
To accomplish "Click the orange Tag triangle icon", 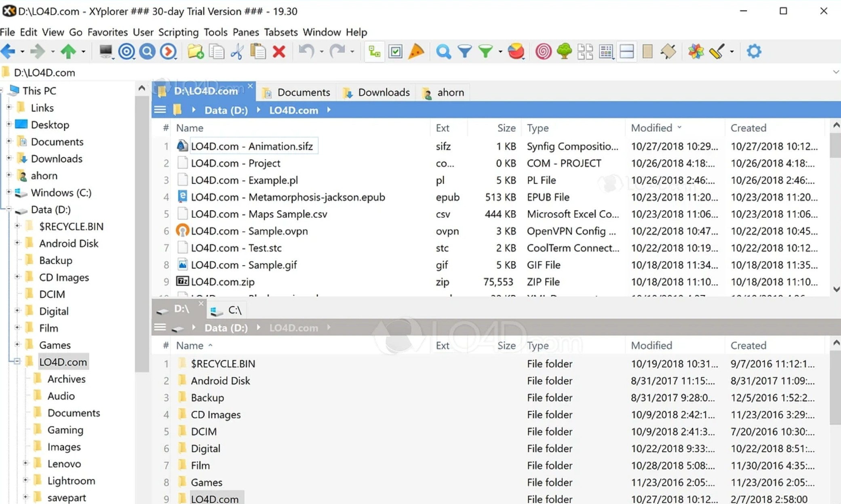I will pos(416,51).
